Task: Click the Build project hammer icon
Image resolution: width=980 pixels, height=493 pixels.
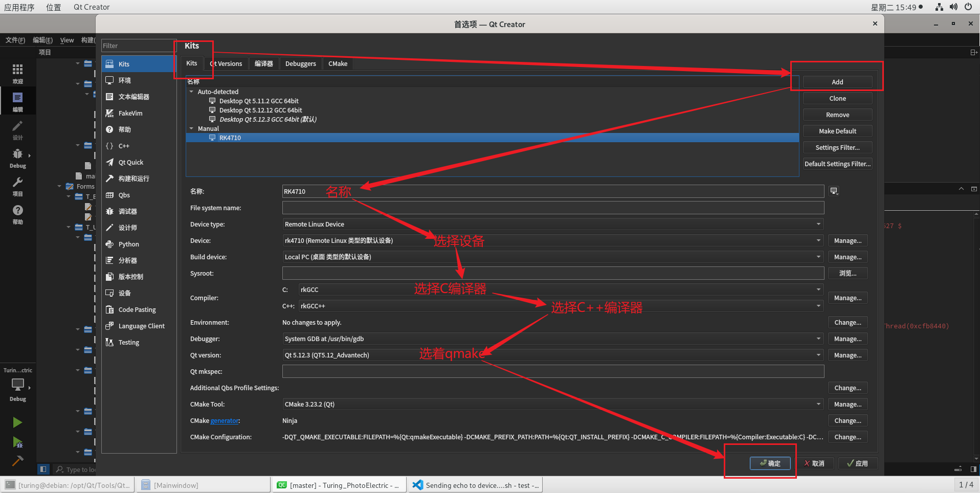Action: point(17,461)
